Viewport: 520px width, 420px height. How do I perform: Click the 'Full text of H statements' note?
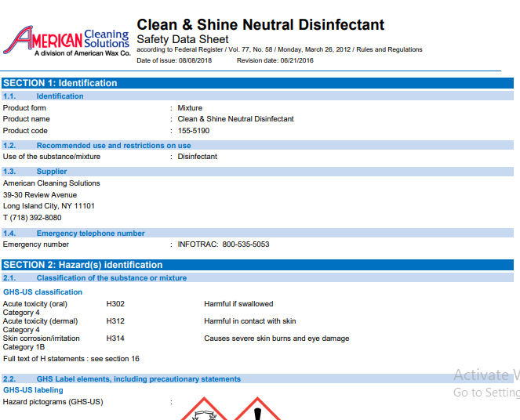point(71,358)
